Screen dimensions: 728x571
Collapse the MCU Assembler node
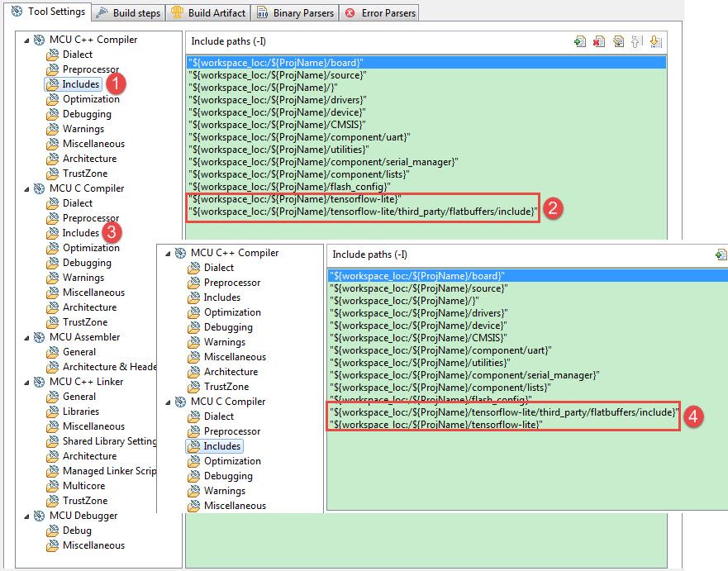[27, 337]
